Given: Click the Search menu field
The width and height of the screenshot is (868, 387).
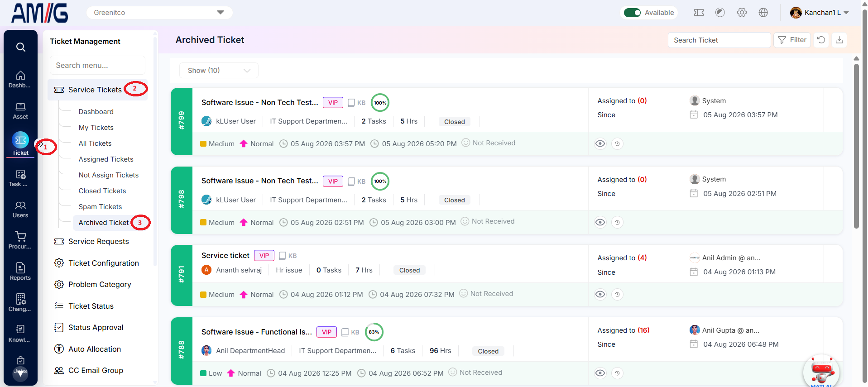Looking at the screenshot, I should point(97,65).
